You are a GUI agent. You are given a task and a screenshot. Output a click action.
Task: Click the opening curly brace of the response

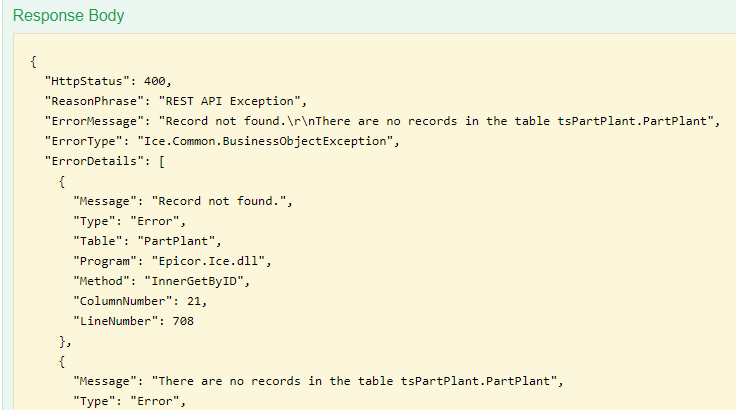[33, 60]
